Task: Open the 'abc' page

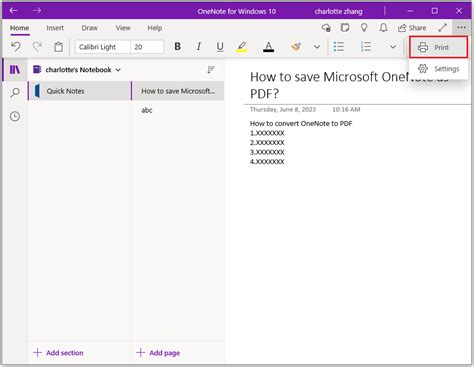Action: 178,110
